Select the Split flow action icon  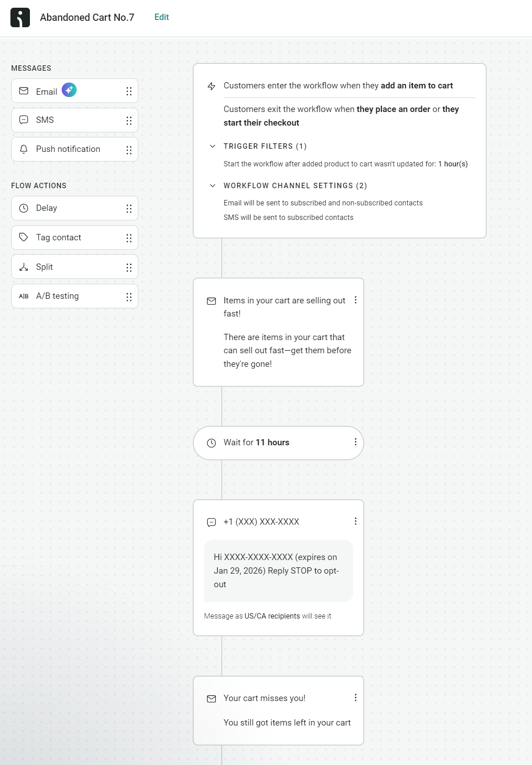coord(23,267)
